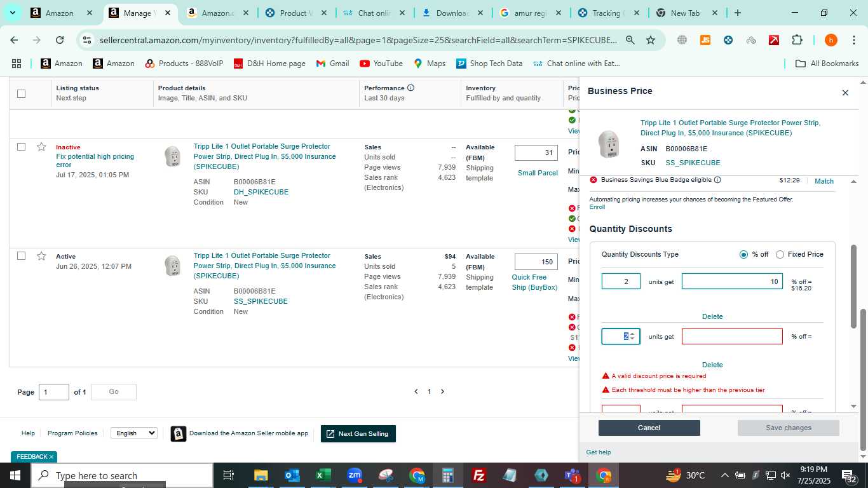Show hidden system tray icons
The width and height of the screenshot is (868, 488).
point(724,475)
